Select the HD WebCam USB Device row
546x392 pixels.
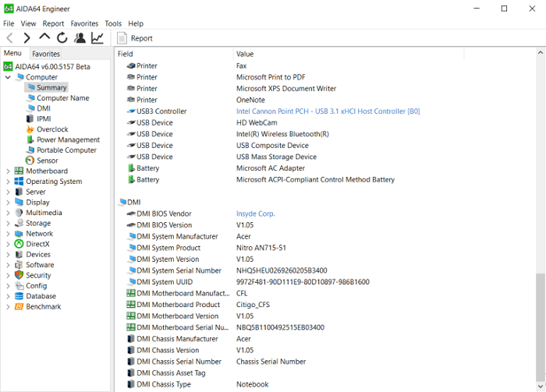202,123
